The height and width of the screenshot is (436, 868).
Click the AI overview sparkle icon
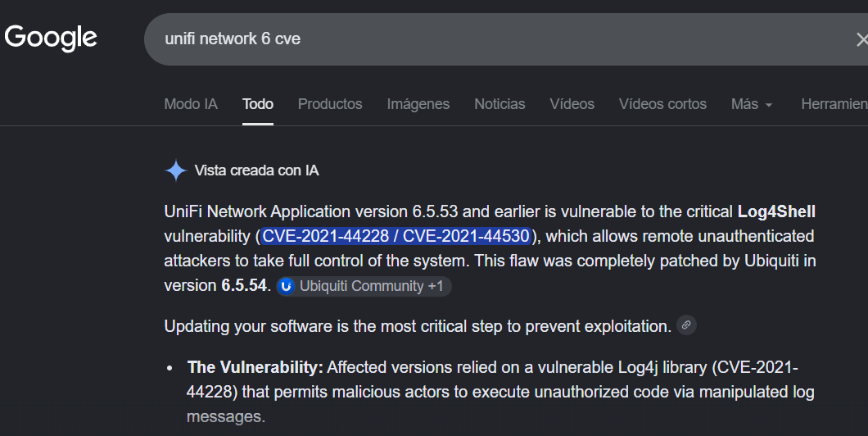[176, 170]
